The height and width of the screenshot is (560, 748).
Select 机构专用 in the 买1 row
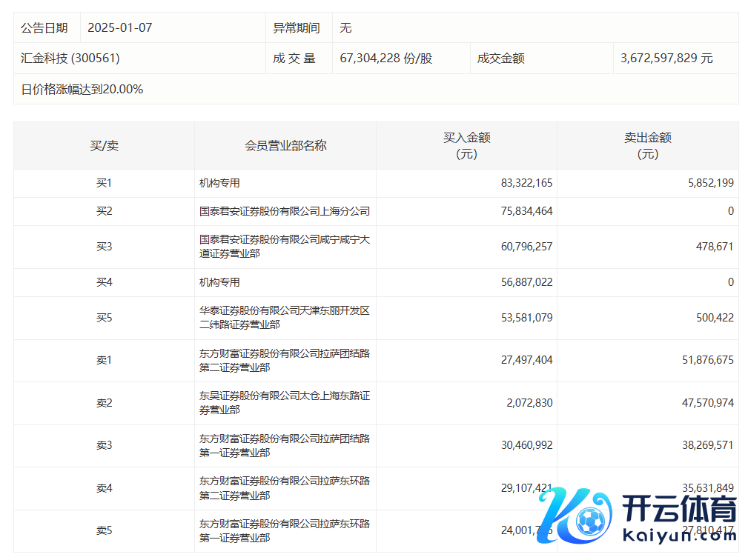pyautogui.click(x=219, y=183)
